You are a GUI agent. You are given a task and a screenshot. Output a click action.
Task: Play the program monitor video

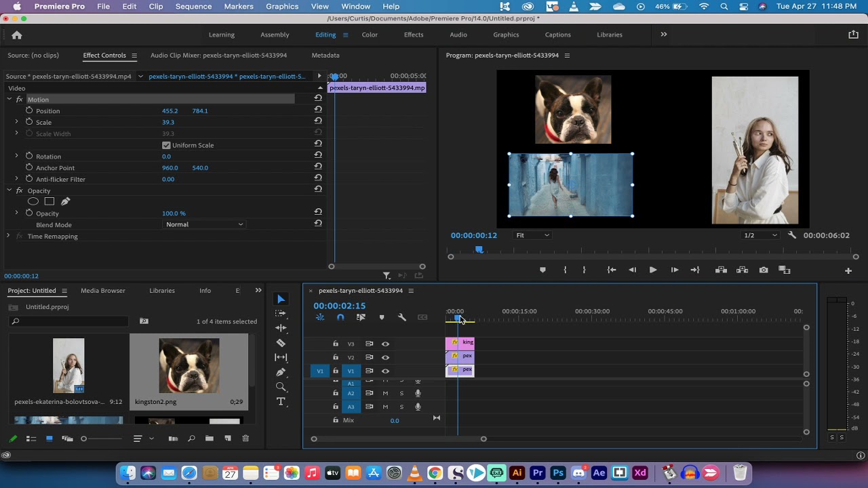[653, 270]
